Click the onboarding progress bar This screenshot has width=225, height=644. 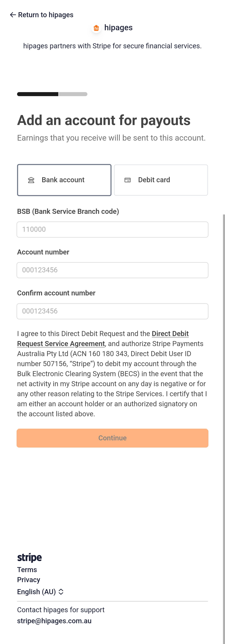pyautogui.click(x=52, y=94)
